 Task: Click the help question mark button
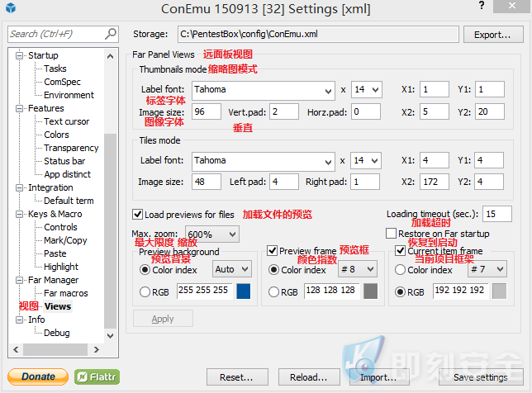pos(481,6)
